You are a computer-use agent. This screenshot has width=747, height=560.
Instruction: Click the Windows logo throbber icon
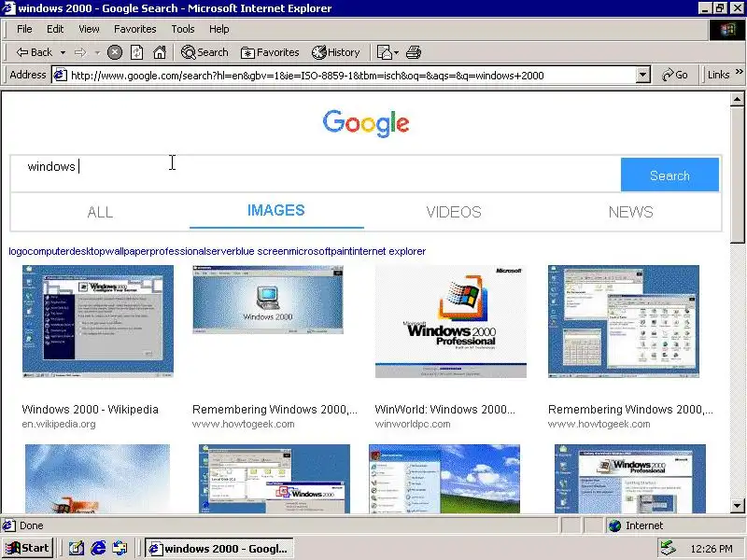(727, 30)
